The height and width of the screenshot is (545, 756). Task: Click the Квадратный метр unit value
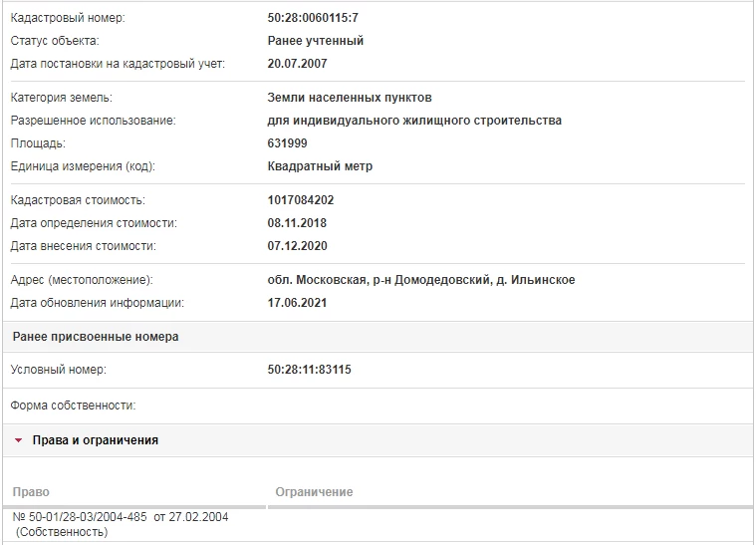tap(320, 166)
